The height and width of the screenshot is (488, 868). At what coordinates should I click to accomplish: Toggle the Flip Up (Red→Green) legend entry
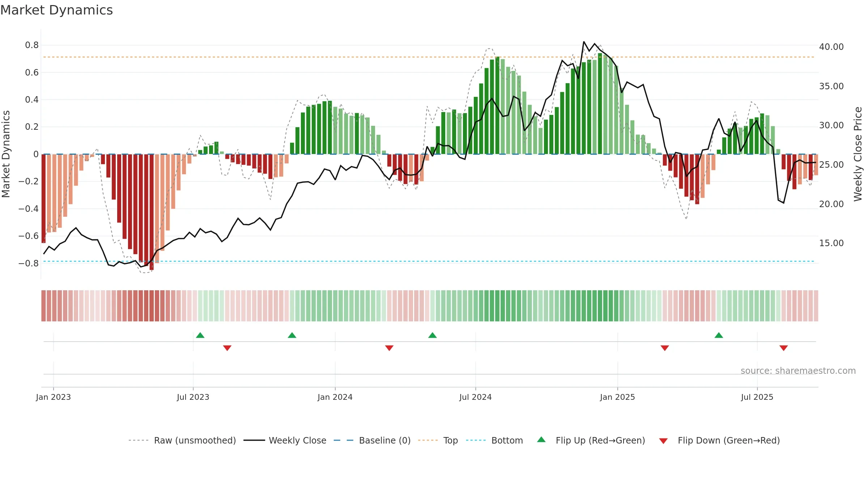[591, 440]
